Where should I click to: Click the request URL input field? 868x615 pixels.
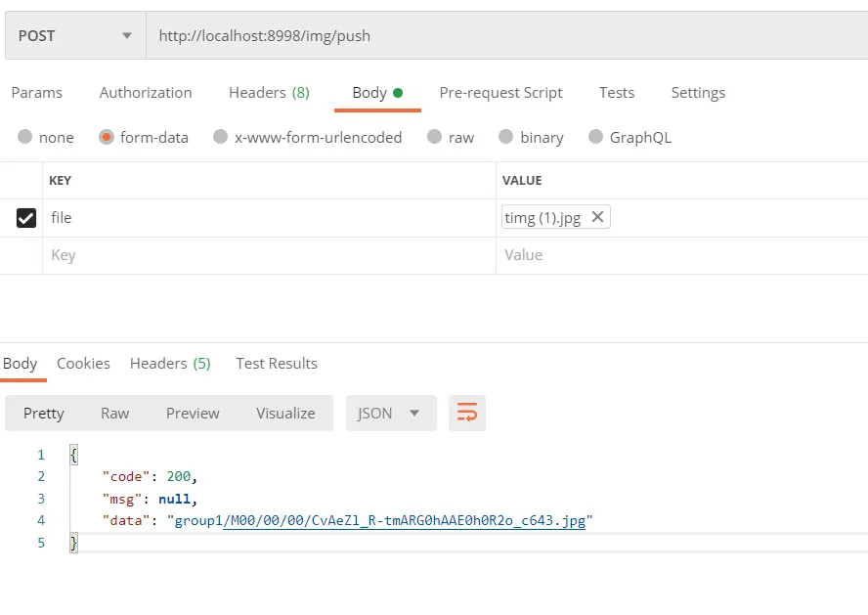(489, 36)
